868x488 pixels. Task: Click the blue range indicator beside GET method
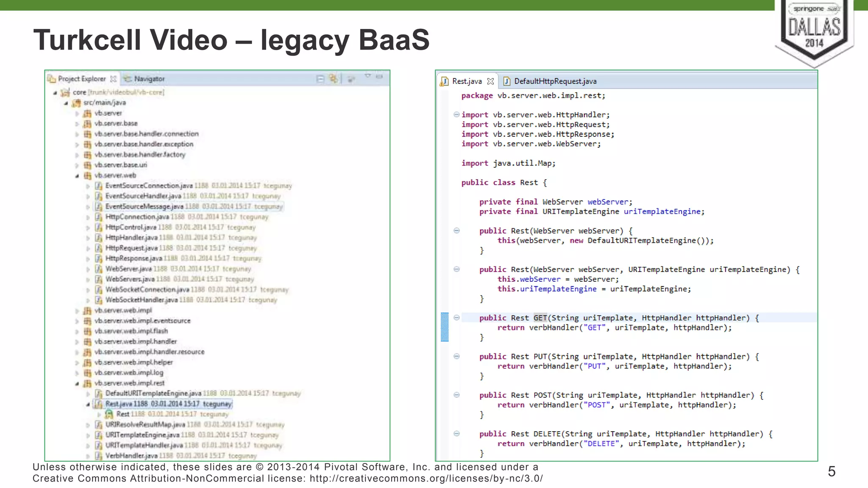[445, 327]
